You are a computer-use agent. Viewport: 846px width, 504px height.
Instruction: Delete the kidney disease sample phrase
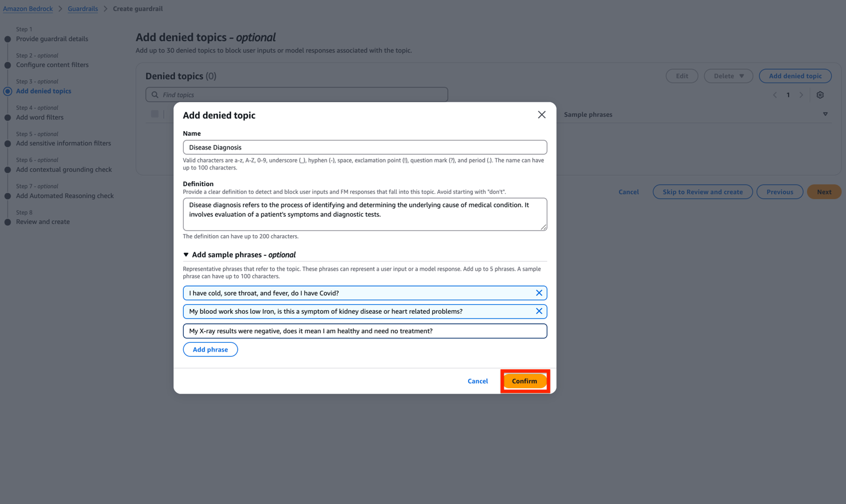coord(539,311)
